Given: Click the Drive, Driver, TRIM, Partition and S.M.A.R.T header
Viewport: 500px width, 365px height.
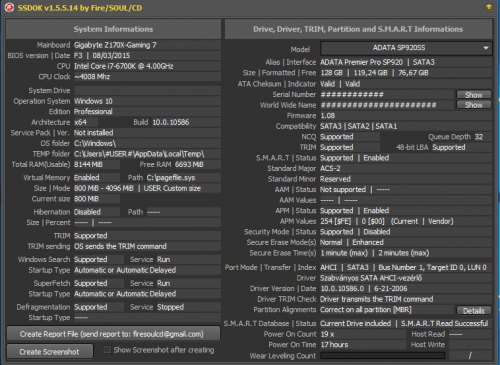Looking at the screenshot, I should pyautogui.click(x=358, y=29).
